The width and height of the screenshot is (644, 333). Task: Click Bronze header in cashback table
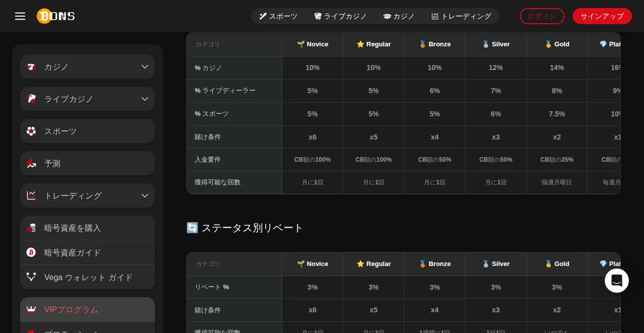pos(435,44)
